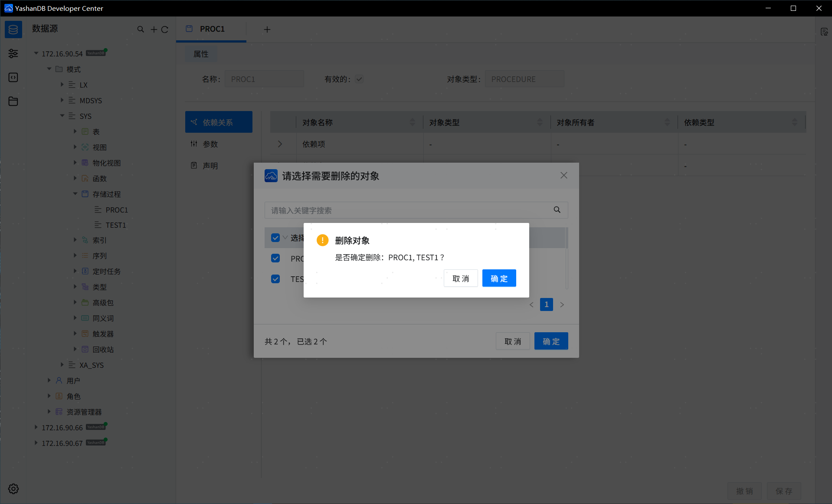Open the code console icon in sidebar

13,77
